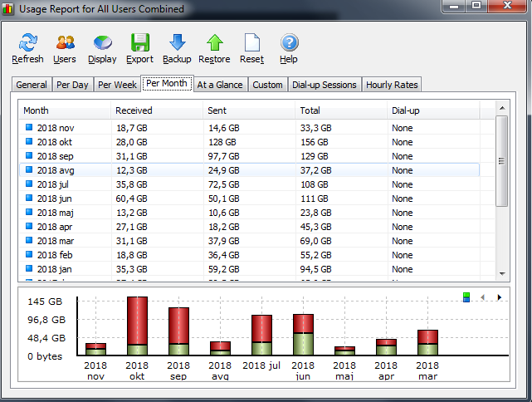Image resolution: width=532 pixels, height=402 pixels.
Task: Click the list scrollbar up arrow
Action: tap(502, 108)
